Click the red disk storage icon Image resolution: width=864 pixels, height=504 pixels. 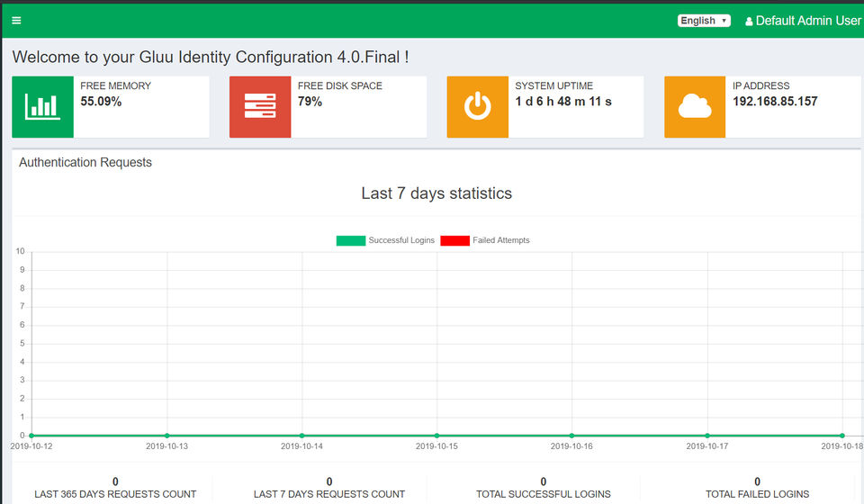click(x=260, y=107)
